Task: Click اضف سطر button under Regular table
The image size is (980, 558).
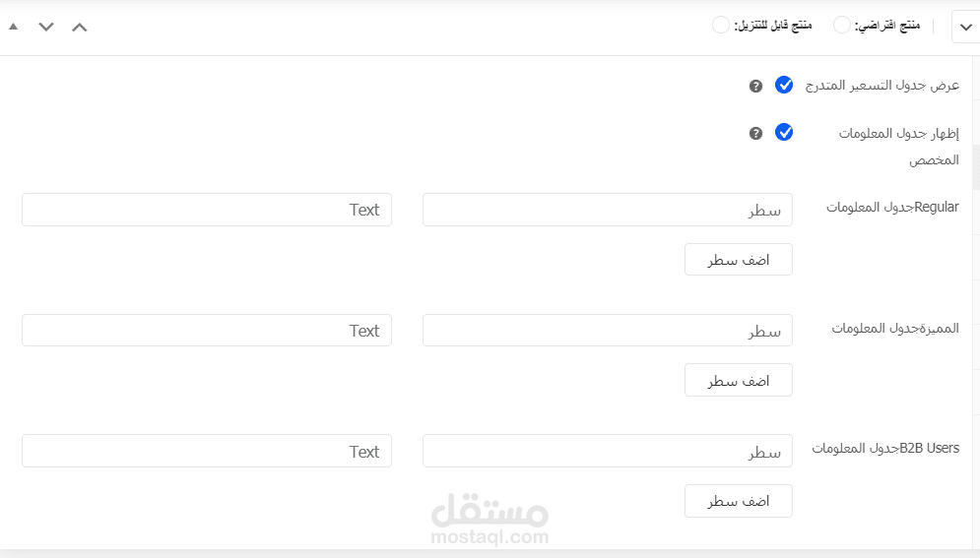Action: click(x=739, y=260)
